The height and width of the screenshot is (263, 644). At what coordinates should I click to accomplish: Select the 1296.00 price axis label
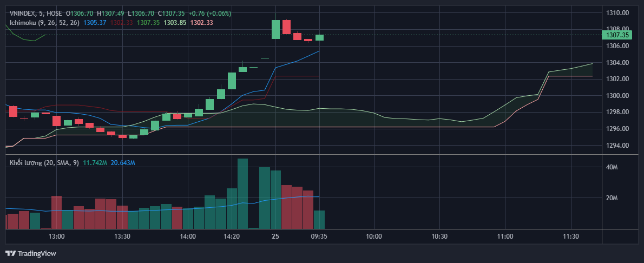pyautogui.click(x=617, y=129)
